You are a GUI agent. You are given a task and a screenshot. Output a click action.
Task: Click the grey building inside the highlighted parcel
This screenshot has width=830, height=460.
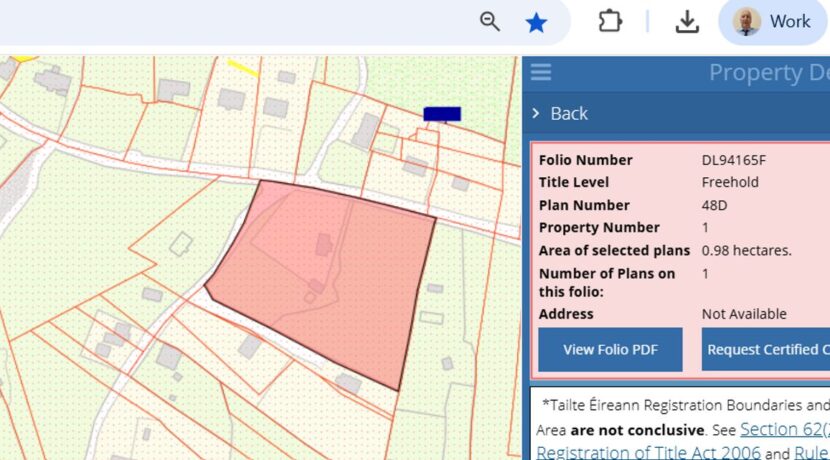tap(324, 244)
